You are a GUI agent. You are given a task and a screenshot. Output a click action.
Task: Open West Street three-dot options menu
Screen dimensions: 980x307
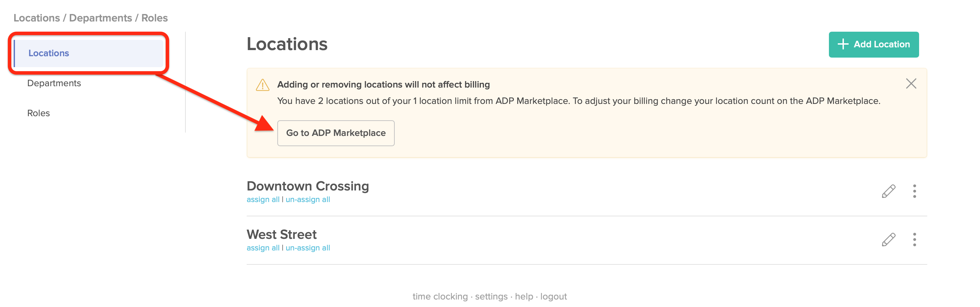click(914, 240)
